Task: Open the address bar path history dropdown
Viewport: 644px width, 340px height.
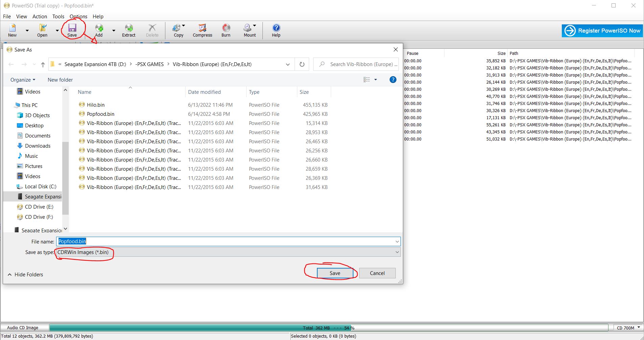Action: 288,64
